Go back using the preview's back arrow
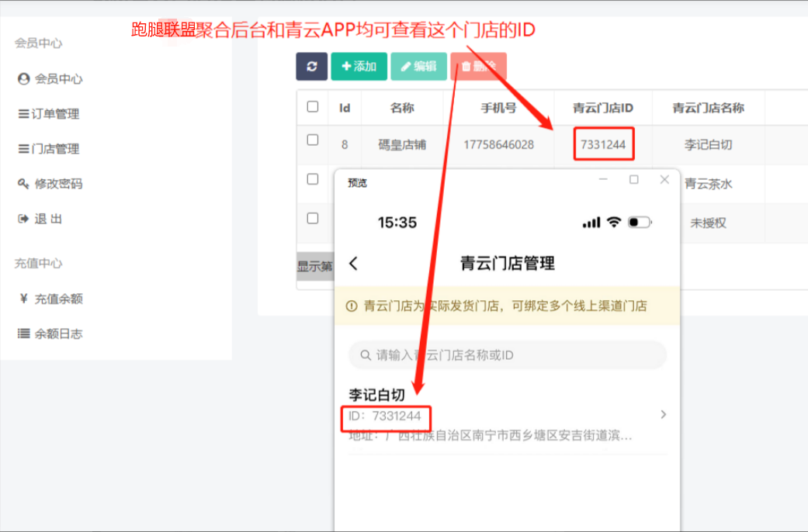Image resolution: width=808 pixels, height=532 pixels. pos(353,263)
